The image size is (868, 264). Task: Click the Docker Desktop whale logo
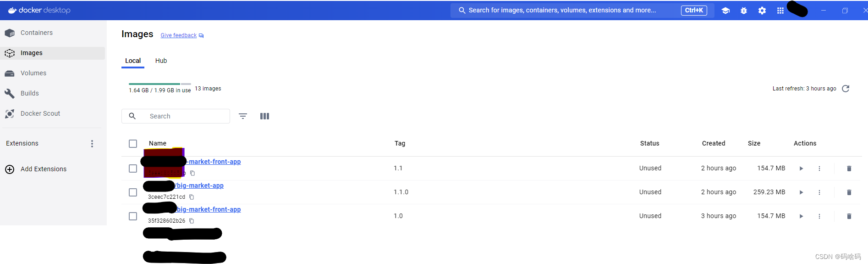(12, 10)
